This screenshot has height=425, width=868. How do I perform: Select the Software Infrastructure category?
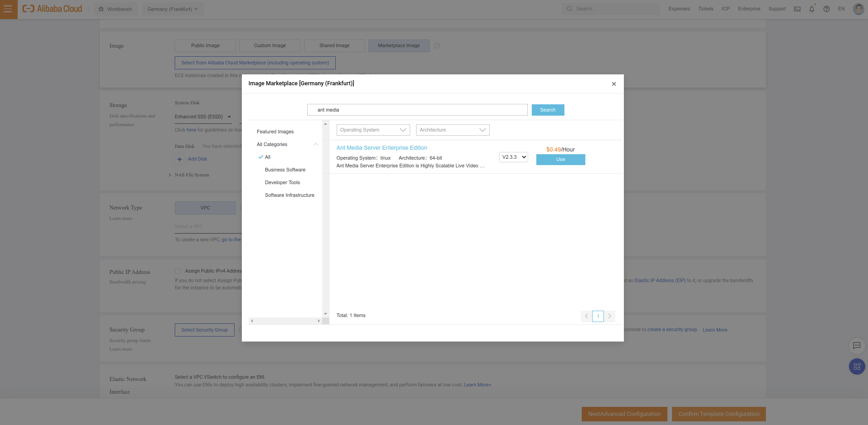pyautogui.click(x=289, y=195)
